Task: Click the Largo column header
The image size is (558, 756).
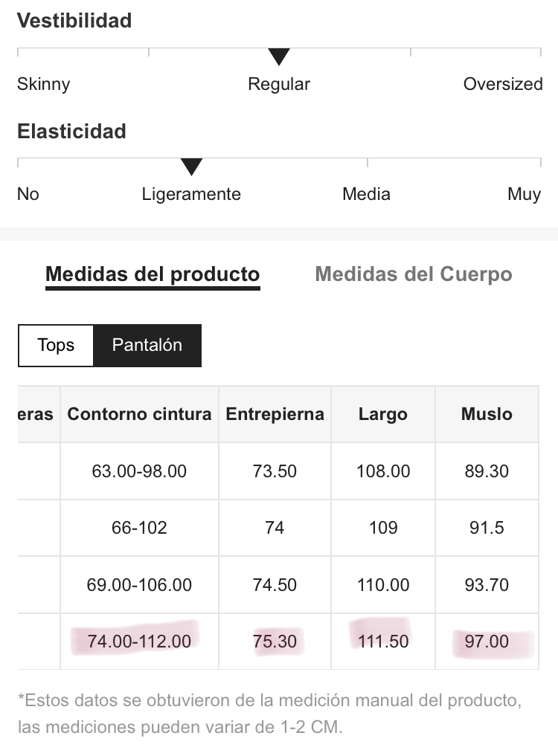Action: pyautogui.click(x=383, y=414)
